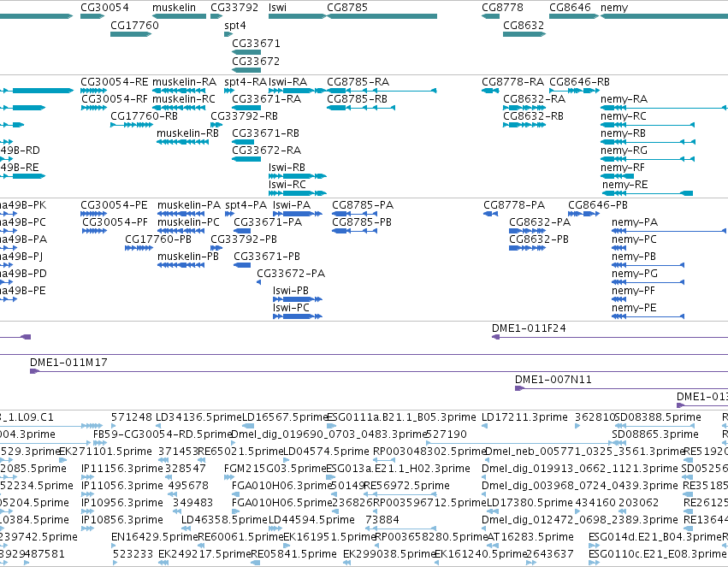Select protein CG33672-PA

coord(291,274)
